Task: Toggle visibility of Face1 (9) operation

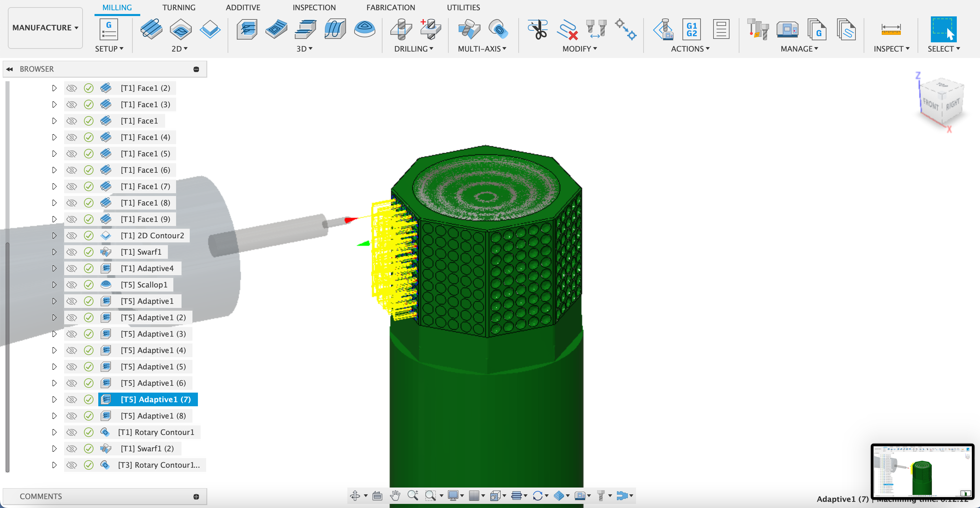Action: 72,219
